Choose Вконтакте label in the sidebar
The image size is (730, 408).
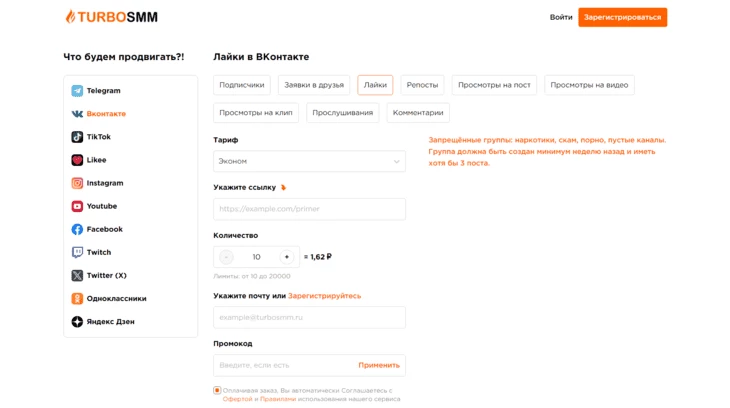[x=106, y=114]
